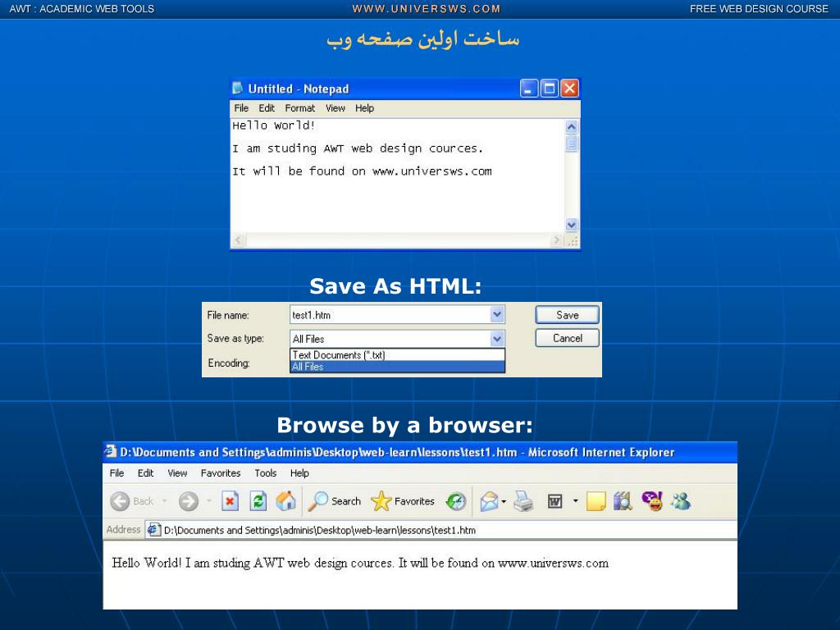The image size is (840, 630).
Task: Click the Notepad title bar icon
Action: [x=237, y=89]
